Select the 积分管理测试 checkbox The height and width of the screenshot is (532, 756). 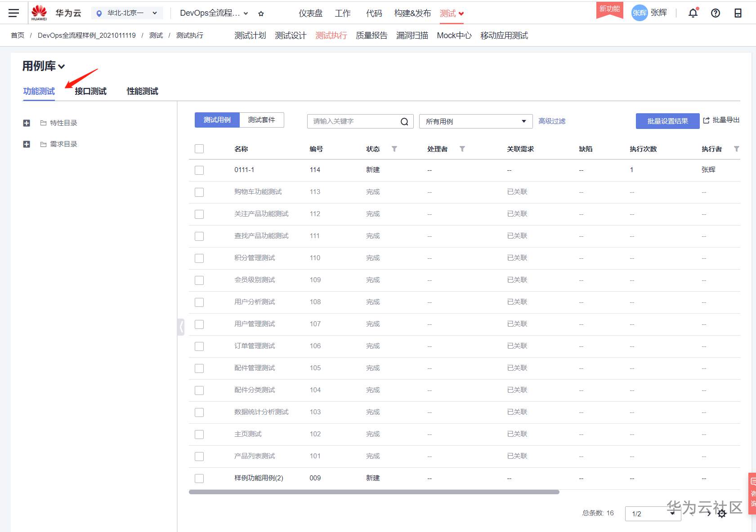click(x=199, y=258)
